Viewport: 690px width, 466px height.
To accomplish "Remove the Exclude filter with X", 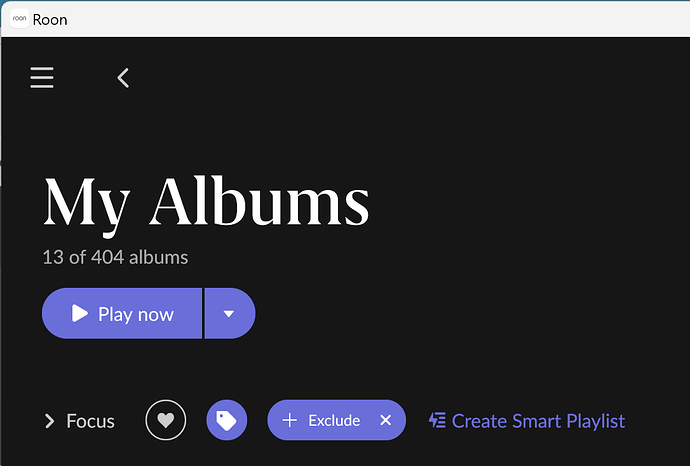I will pyautogui.click(x=385, y=420).
